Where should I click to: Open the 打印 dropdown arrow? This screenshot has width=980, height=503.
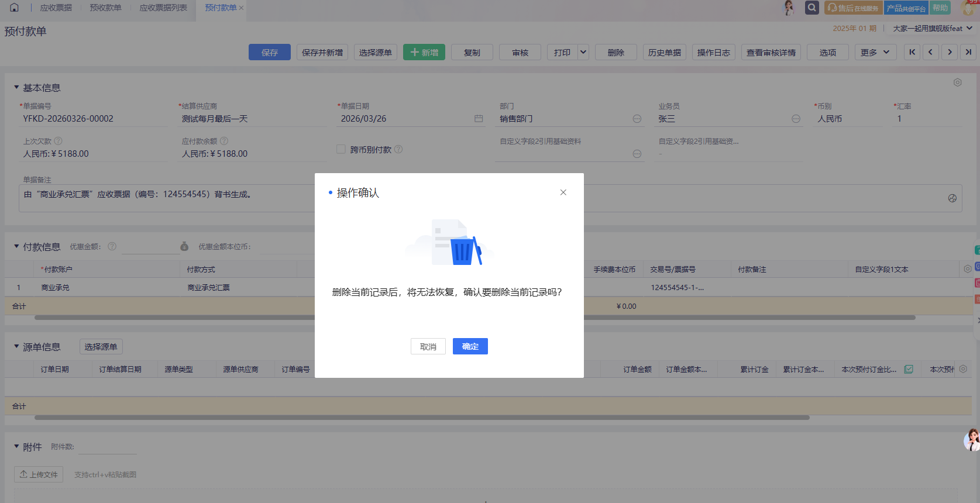(x=583, y=52)
